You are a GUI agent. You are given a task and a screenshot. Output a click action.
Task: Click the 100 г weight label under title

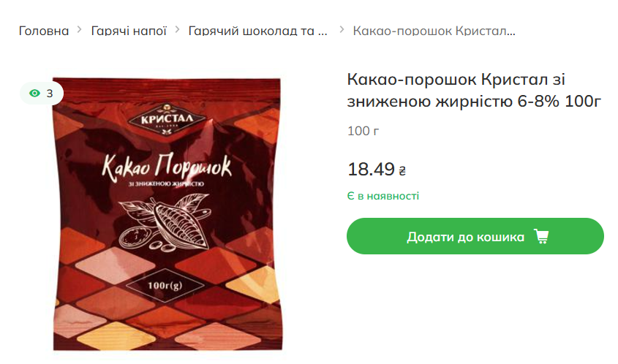(x=363, y=131)
